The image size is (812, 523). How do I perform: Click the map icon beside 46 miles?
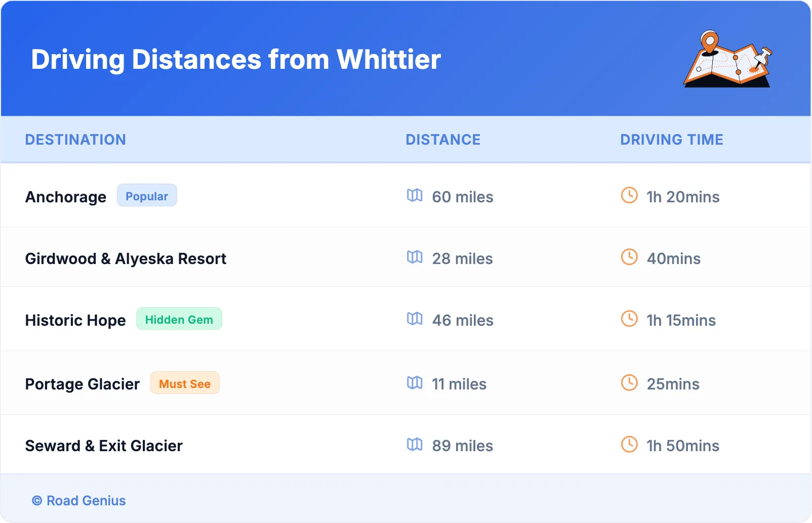pos(415,319)
